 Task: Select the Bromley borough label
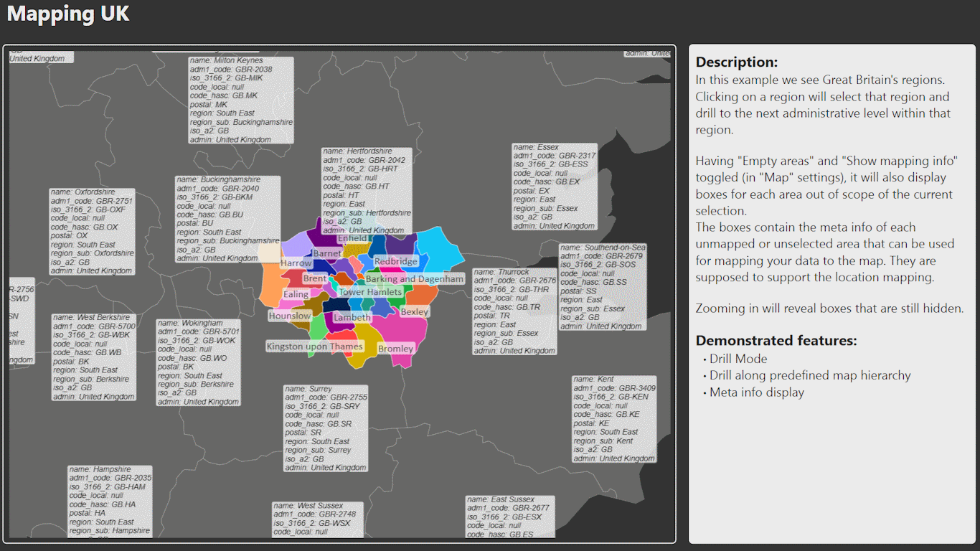395,349
